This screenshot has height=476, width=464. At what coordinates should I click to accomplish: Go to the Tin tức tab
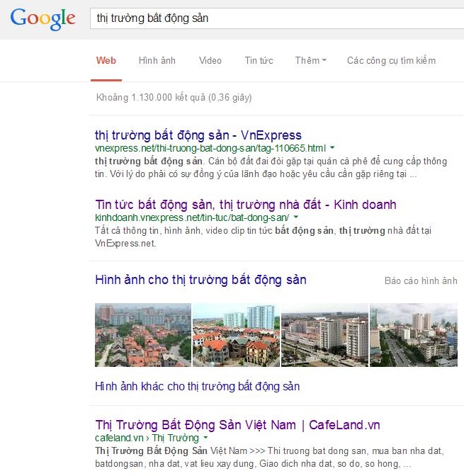[259, 60]
